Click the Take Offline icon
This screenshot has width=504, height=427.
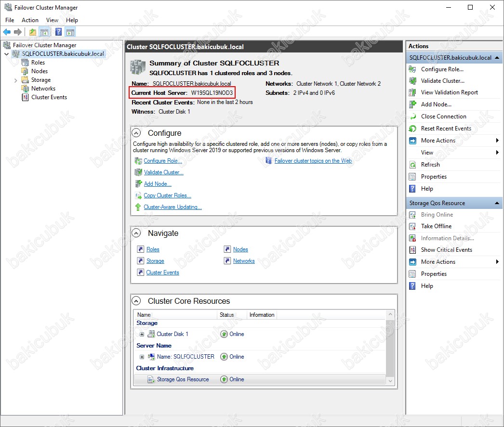412,226
